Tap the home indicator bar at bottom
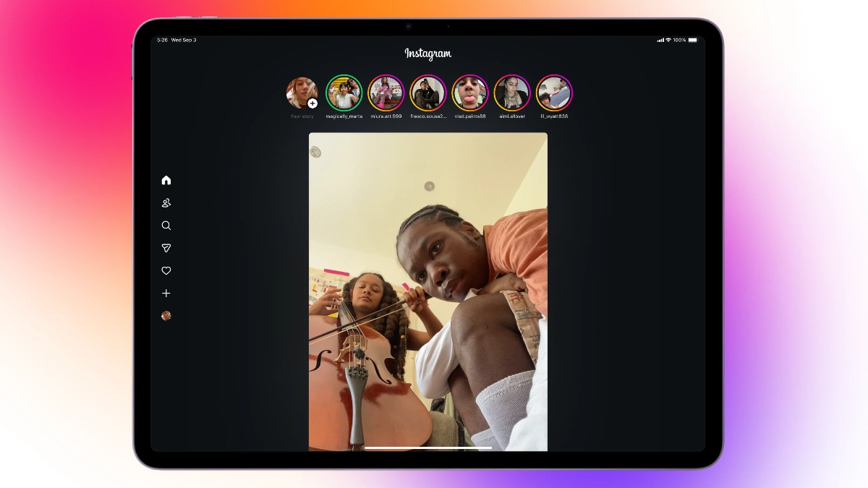 [428, 448]
